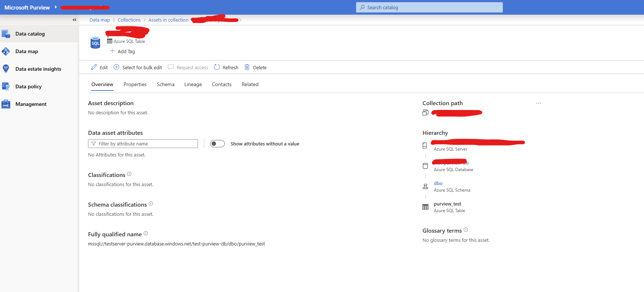Click the Fully qualified name info icon
644x292 pixels.
coord(146,233)
